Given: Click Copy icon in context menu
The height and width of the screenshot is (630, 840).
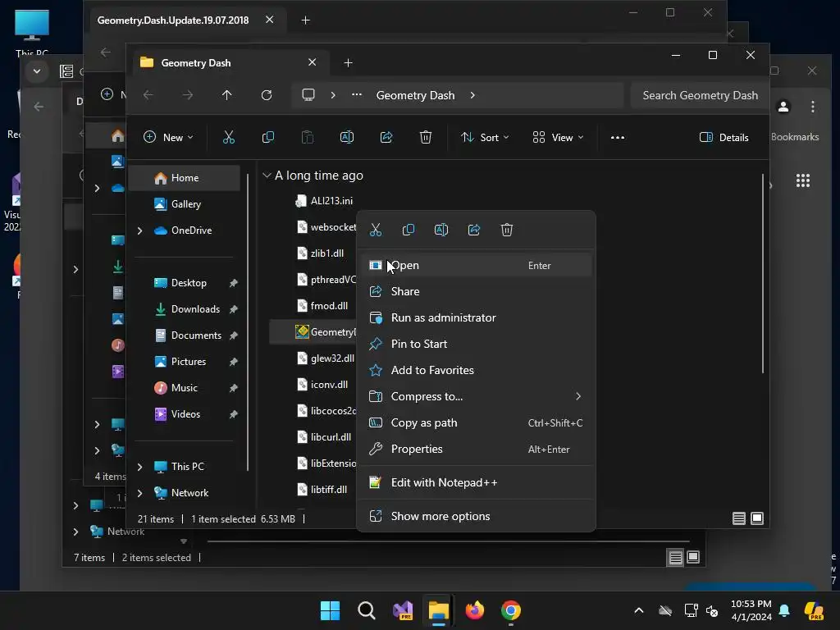Looking at the screenshot, I should coord(409,230).
